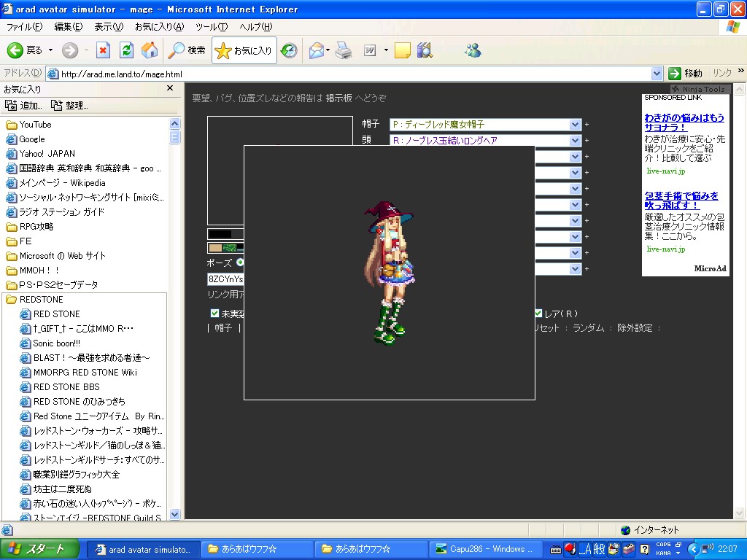
Task: Open the IME help question mark icon
Action: [645, 549]
